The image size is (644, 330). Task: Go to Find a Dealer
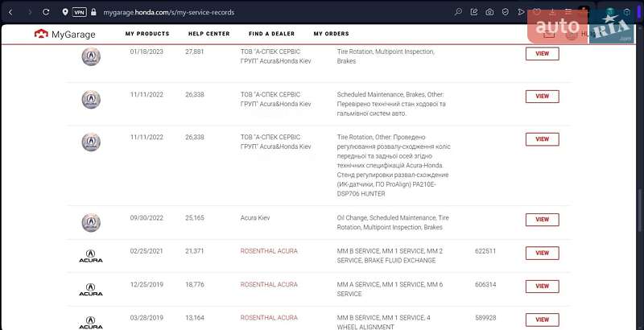(x=271, y=34)
